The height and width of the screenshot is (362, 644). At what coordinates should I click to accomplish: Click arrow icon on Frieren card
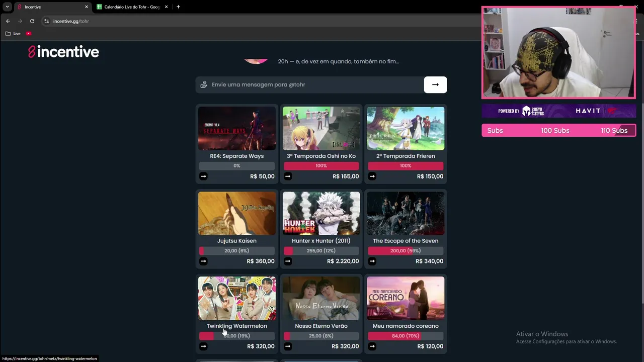(x=372, y=176)
